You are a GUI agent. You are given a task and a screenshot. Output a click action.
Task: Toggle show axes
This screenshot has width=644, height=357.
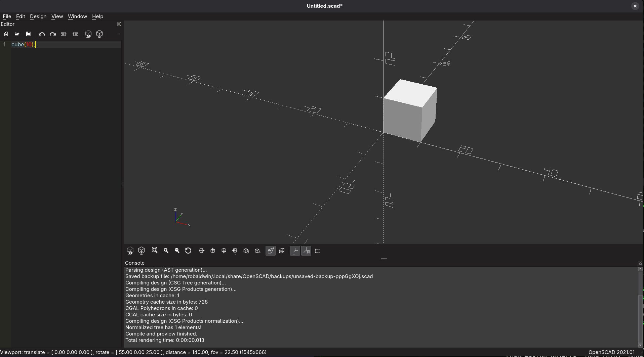[x=295, y=251]
